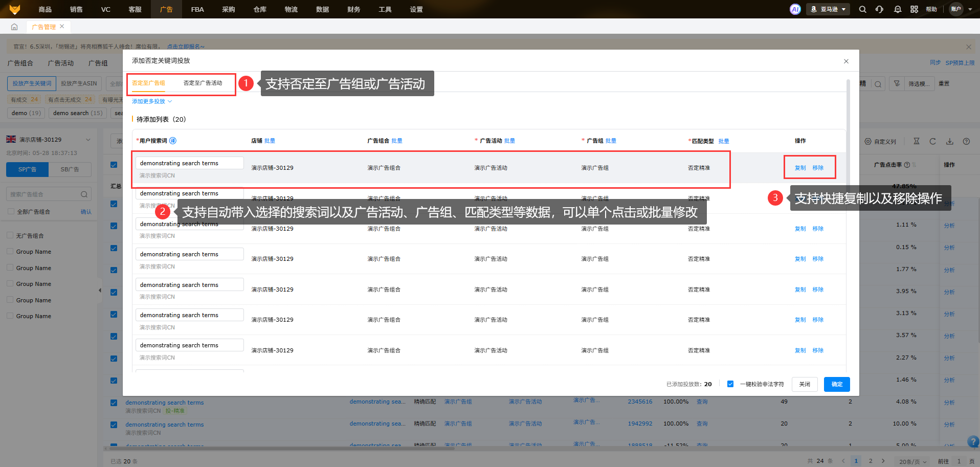
Task: Expand the 账户 account menu
Action: (961, 9)
